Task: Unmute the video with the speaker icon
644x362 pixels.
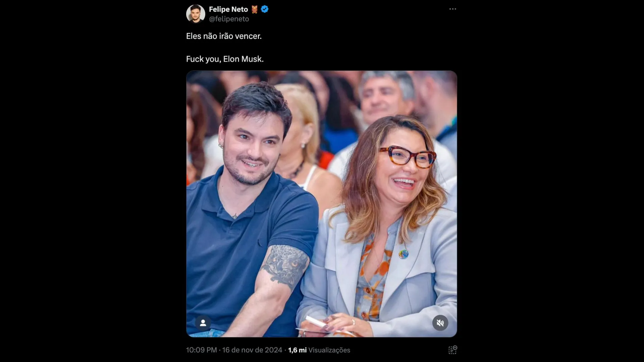Action: [440, 323]
